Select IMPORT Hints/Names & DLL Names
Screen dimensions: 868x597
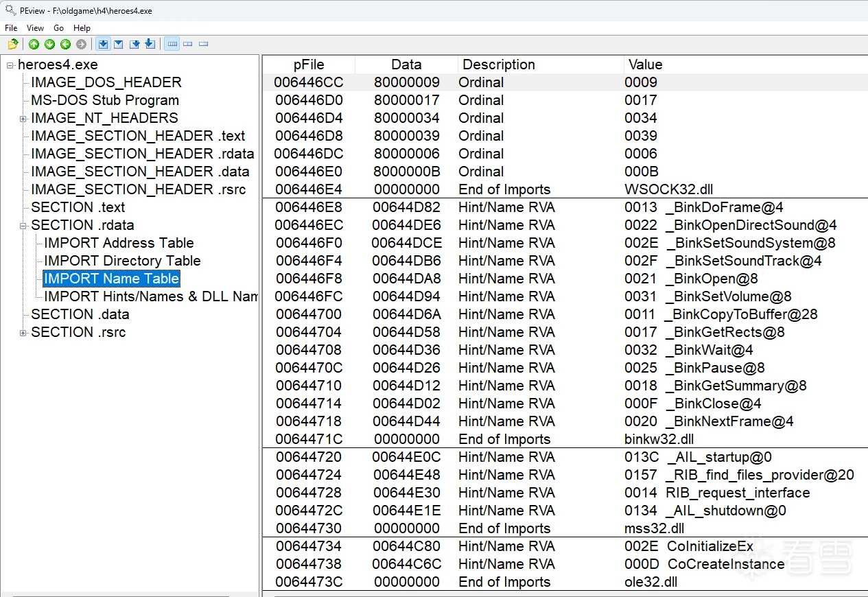151,296
